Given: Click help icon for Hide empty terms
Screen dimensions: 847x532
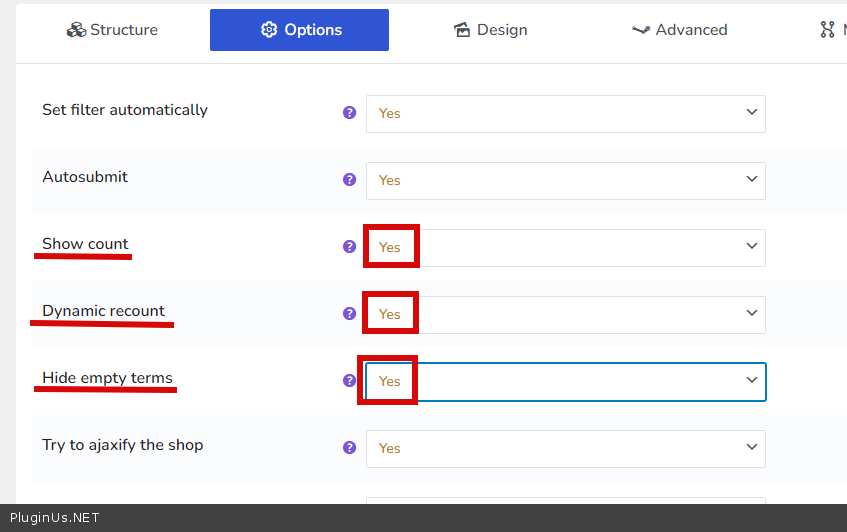Looking at the screenshot, I should [349, 380].
